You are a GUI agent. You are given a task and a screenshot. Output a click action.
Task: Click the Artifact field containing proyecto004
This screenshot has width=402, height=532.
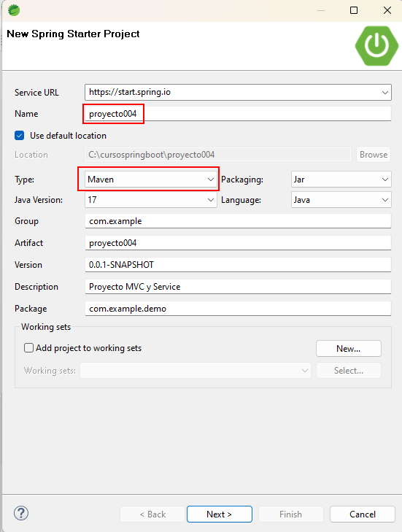tap(238, 243)
